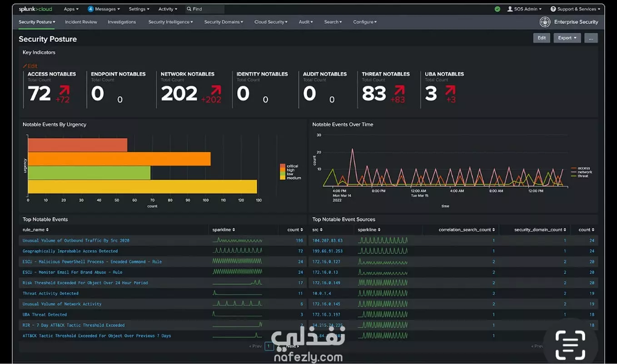This screenshot has width=617, height=364.
Task: Toggle the network series in time chart legend
Action: 581,172
